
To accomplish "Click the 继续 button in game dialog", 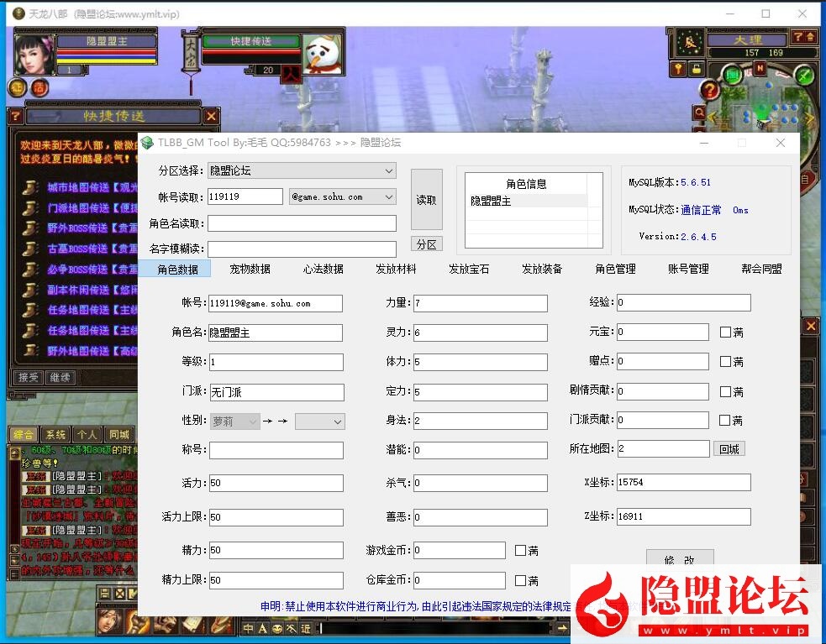I will click(61, 377).
